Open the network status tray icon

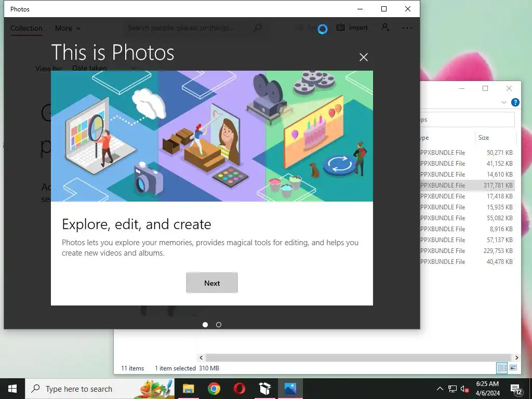453,389
